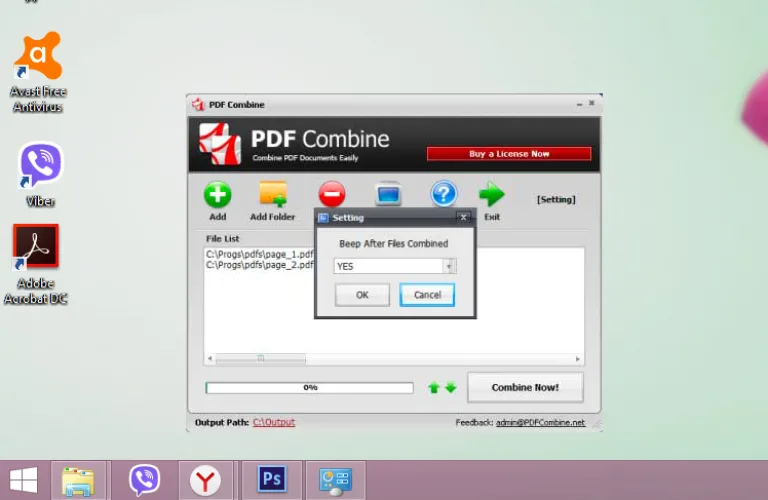This screenshot has width=768, height=500.
Task: Click OK in Setting dialog
Action: pyautogui.click(x=362, y=295)
